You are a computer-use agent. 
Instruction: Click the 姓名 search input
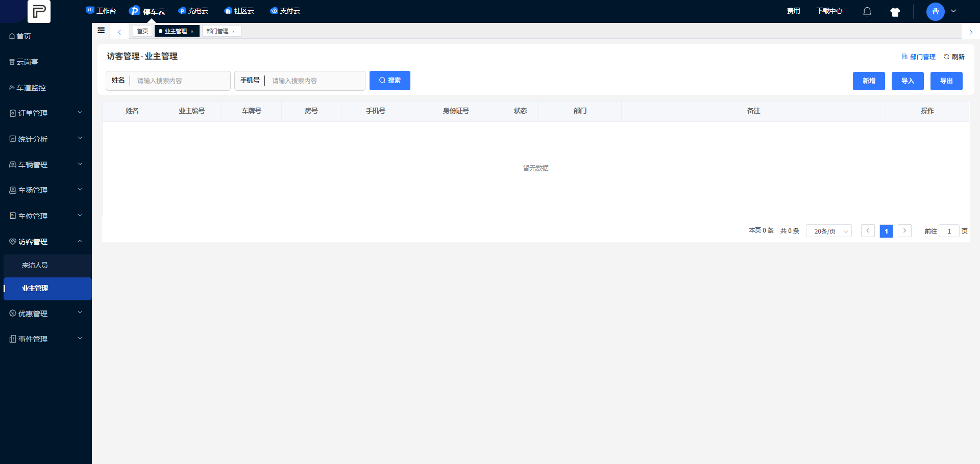(x=181, y=81)
